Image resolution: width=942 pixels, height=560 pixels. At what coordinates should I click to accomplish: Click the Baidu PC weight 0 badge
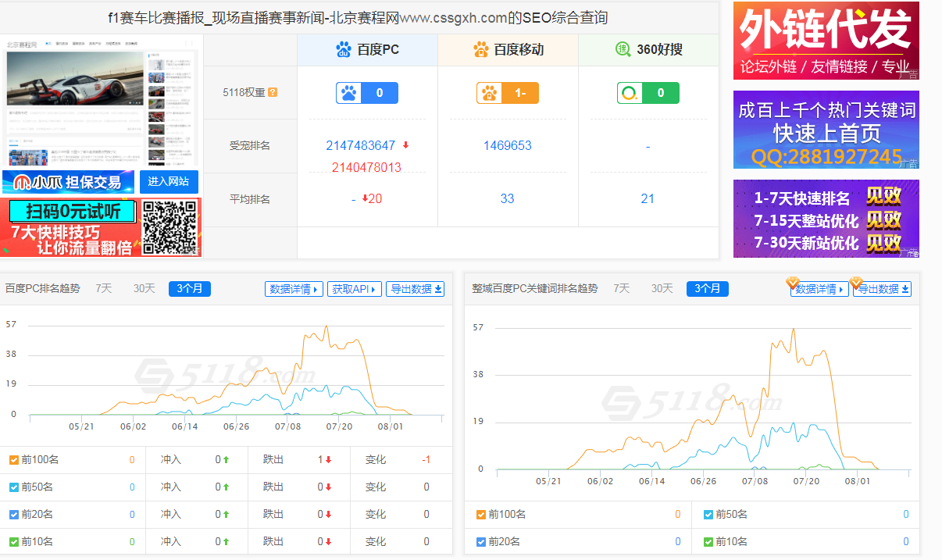pos(367,93)
